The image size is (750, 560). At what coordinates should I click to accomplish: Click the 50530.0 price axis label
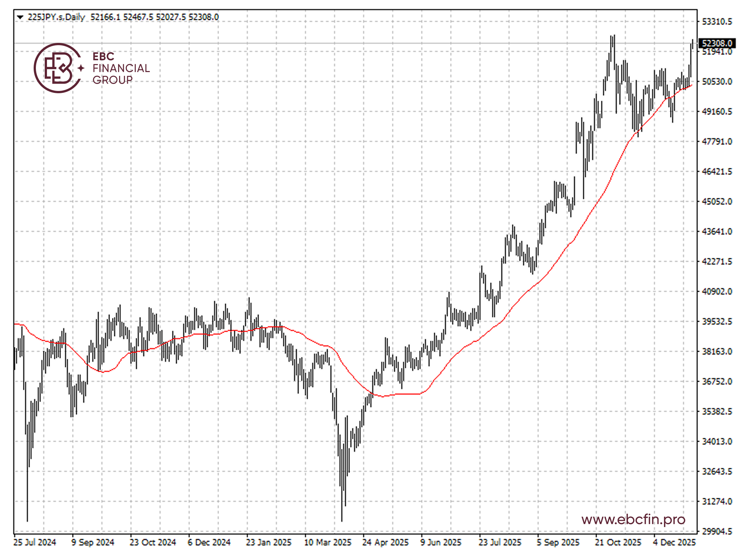[717, 81]
